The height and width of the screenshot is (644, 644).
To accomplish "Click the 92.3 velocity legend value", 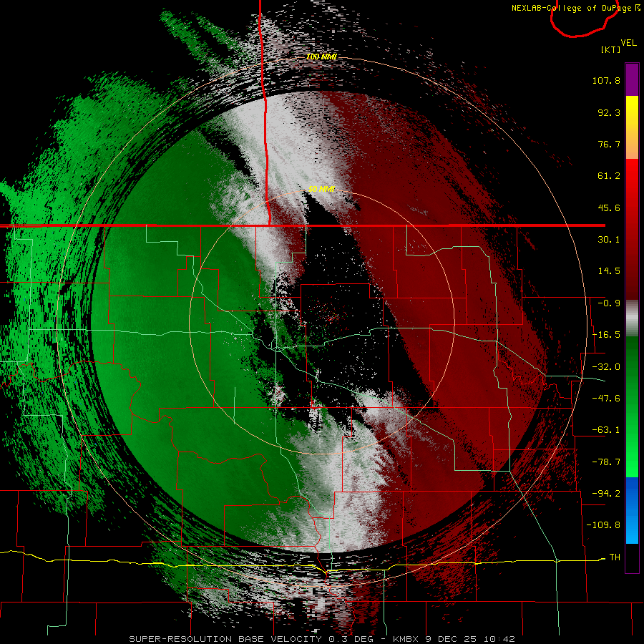I will [x=609, y=112].
